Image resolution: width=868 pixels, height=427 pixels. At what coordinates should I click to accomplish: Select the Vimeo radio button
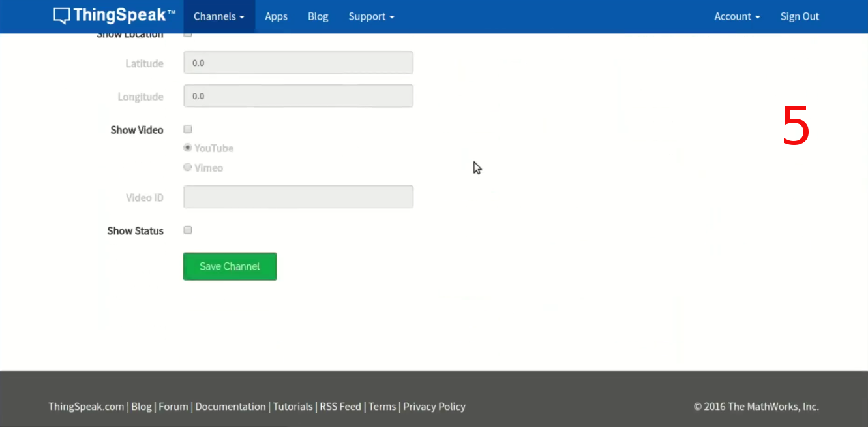tap(188, 167)
